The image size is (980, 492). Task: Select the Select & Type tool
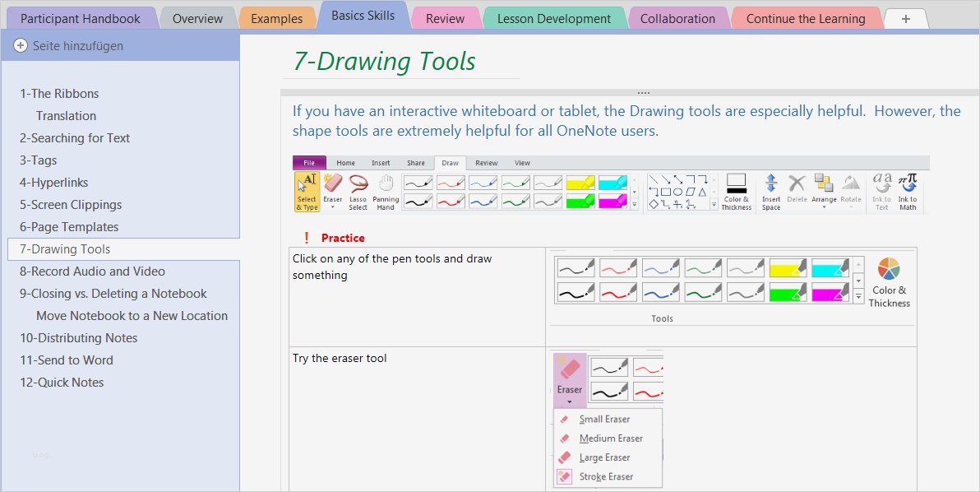(x=307, y=191)
